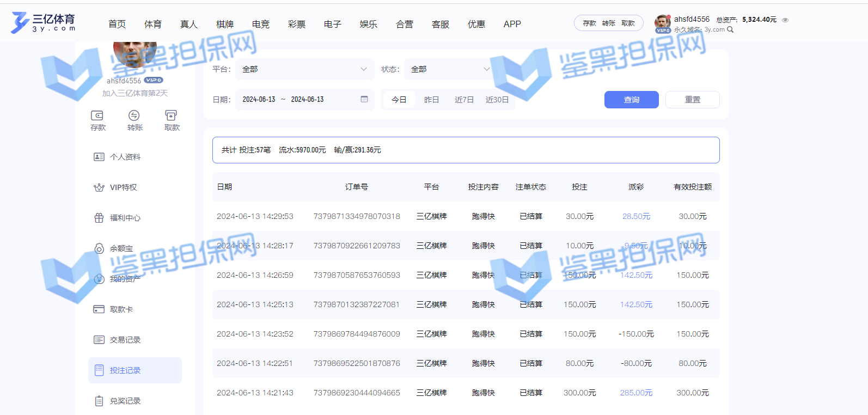Select the 今日 date range option

pos(399,100)
